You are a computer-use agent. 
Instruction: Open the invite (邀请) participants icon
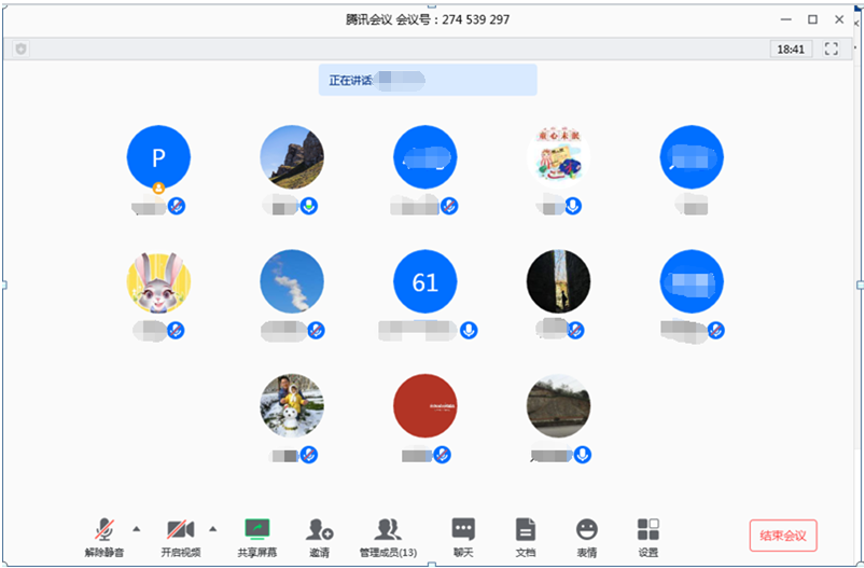click(x=319, y=530)
